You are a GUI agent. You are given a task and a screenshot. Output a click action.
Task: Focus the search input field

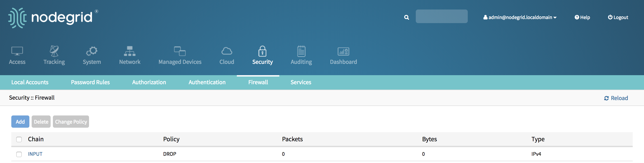coord(442,16)
